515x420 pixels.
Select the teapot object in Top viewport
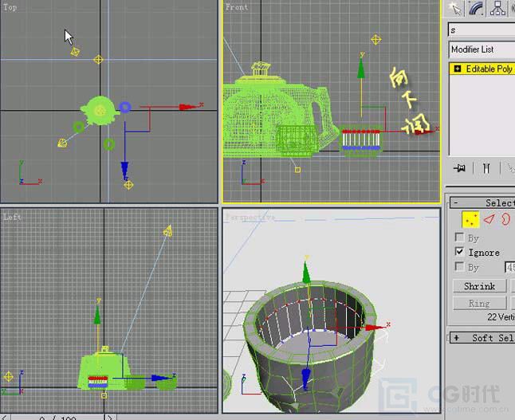[x=99, y=111]
